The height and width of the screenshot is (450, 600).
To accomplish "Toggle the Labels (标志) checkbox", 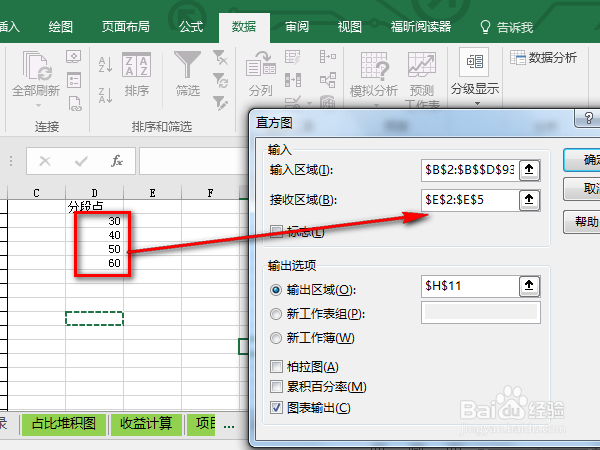I will coord(276,231).
